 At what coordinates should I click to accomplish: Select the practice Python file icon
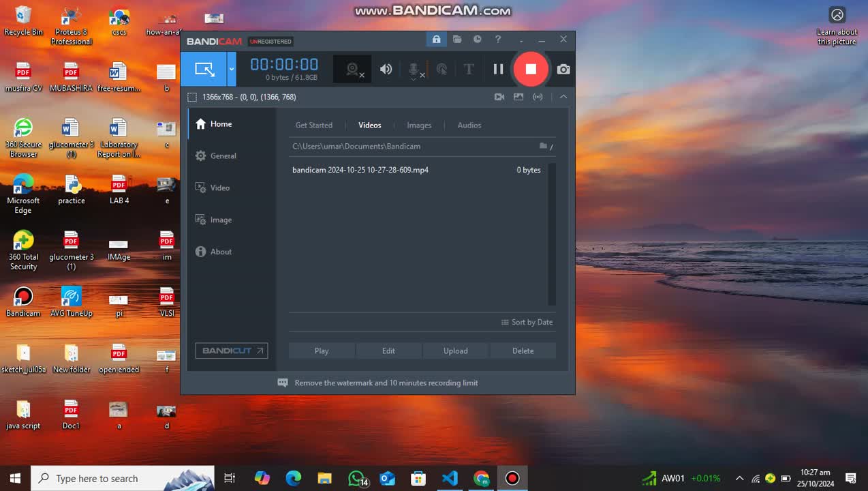point(72,190)
